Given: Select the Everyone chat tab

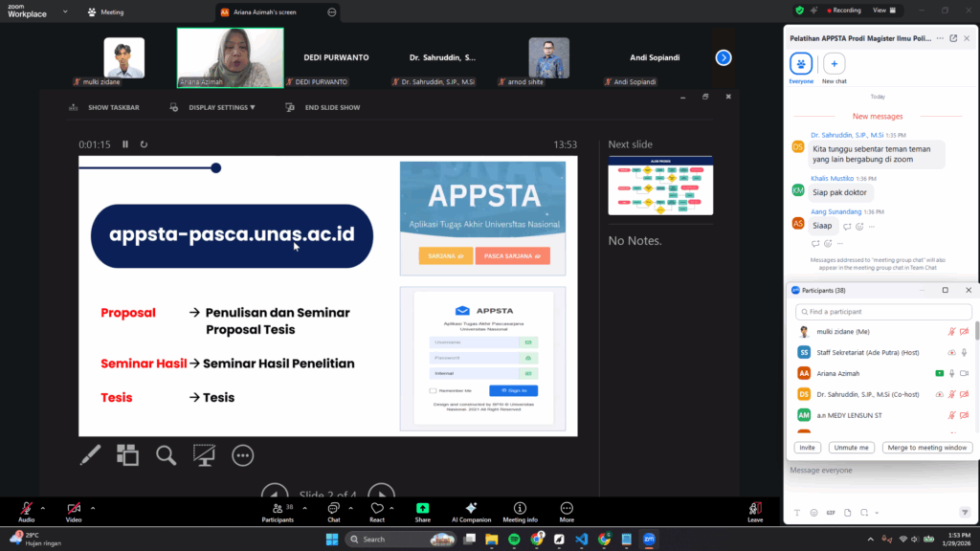Looking at the screenshot, I should click(x=800, y=66).
